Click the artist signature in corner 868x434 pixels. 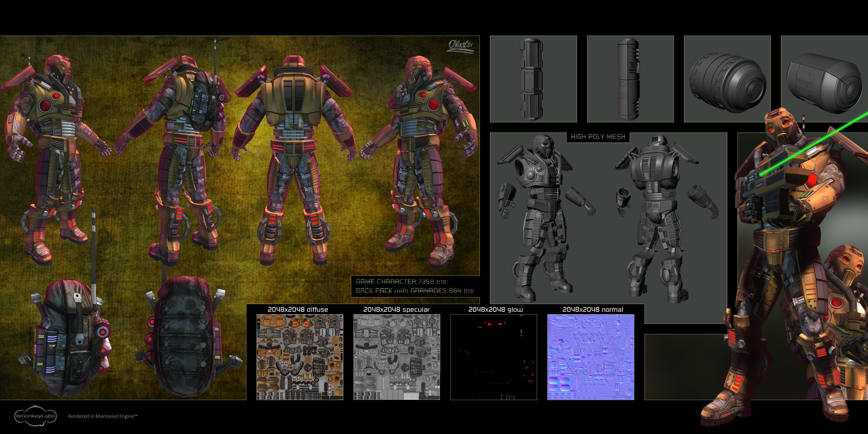(x=461, y=45)
